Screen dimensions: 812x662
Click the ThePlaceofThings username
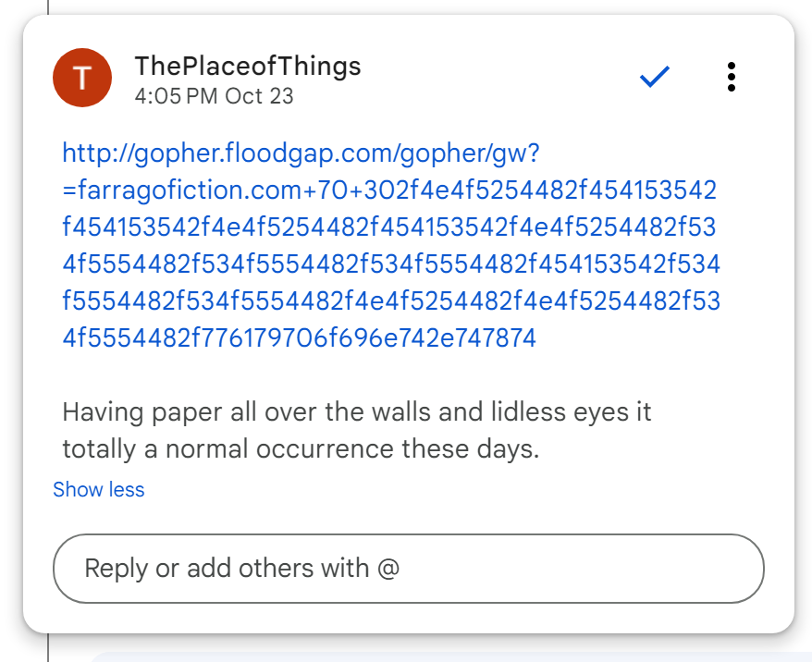pyautogui.click(x=248, y=67)
